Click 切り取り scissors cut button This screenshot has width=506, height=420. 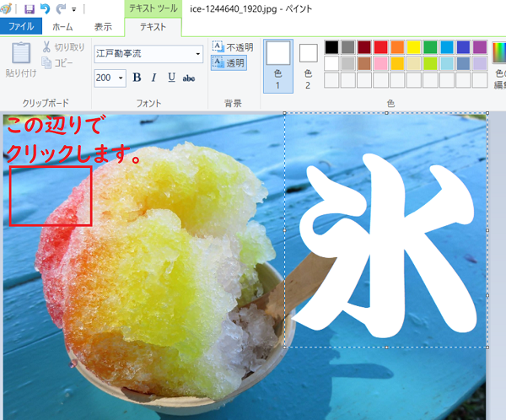(x=63, y=47)
